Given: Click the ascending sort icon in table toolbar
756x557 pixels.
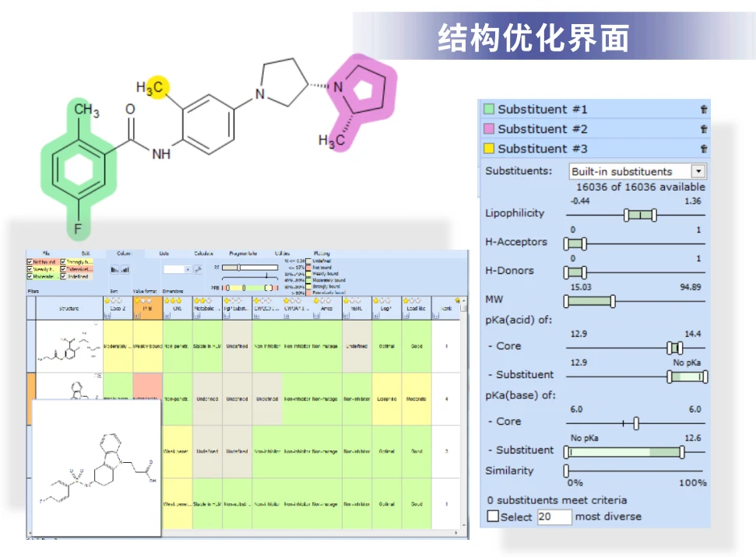Looking at the screenshot, I should click(125, 270).
